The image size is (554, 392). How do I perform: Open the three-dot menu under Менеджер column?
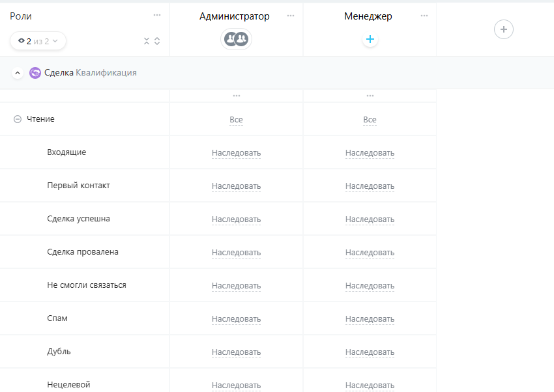370,96
